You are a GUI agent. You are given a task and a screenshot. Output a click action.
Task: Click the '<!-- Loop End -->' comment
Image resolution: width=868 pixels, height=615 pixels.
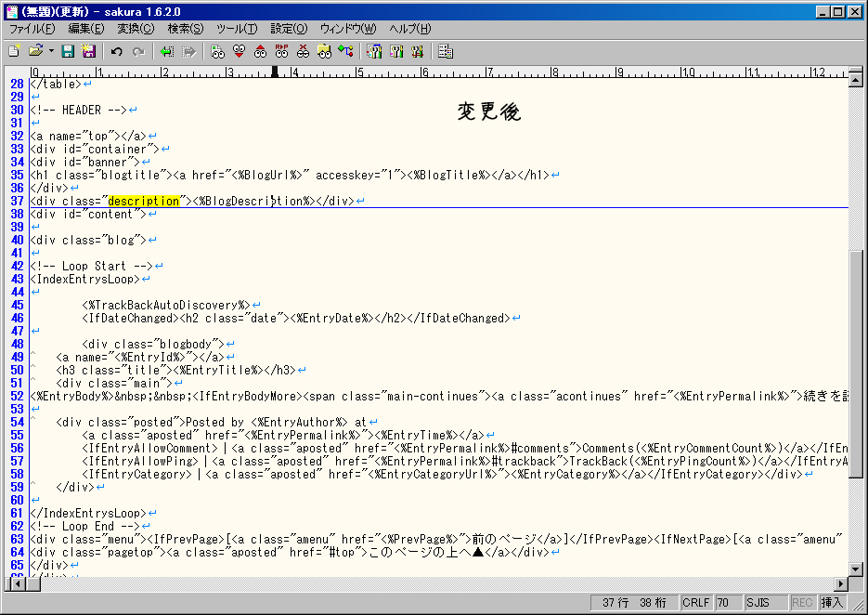point(84,527)
